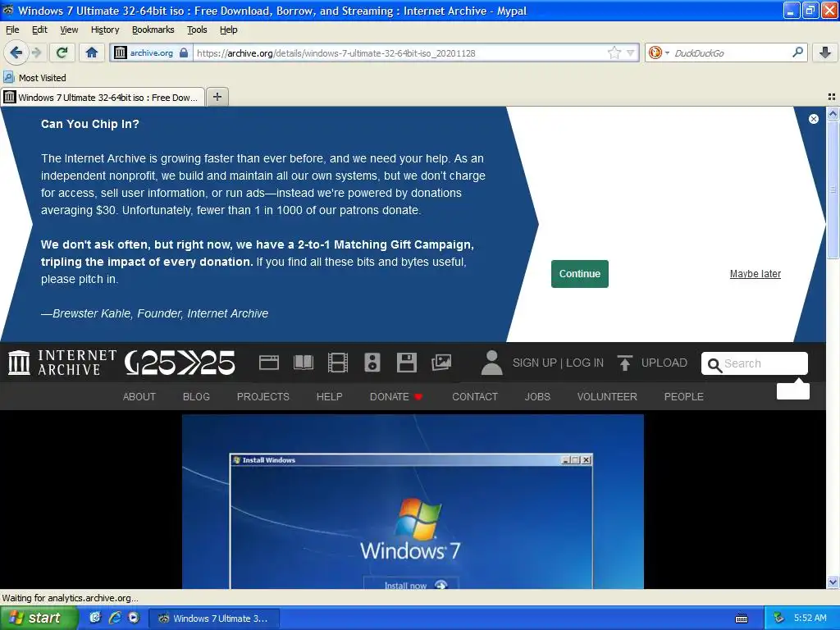This screenshot has height=630, width=840.
Task: Open the PROJECTS navigation item
Action: pyautogui.click(x=263, y=396)
